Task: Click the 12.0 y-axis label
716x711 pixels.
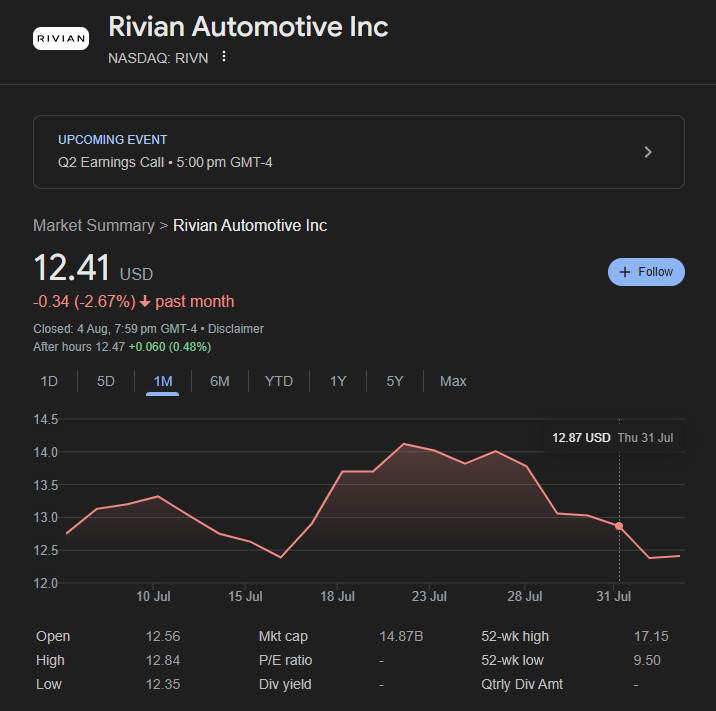Action: [x=46, y=583]
